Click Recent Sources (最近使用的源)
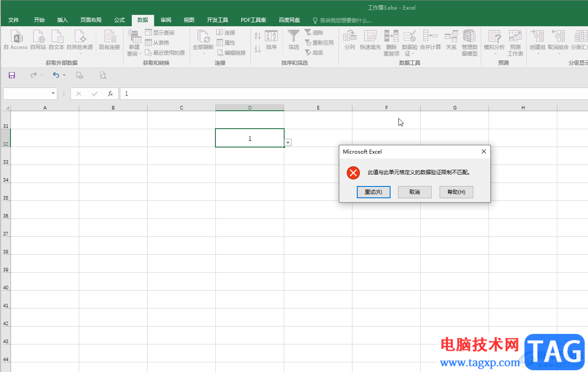Viewport: 588px width, 372px height. pyautogui.click(x=165, y=53)
